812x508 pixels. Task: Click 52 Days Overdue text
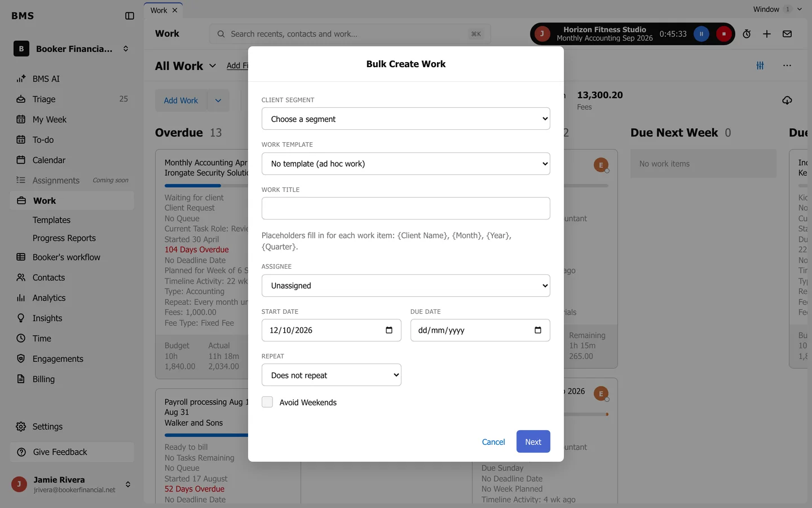click(x=195, y=489)
